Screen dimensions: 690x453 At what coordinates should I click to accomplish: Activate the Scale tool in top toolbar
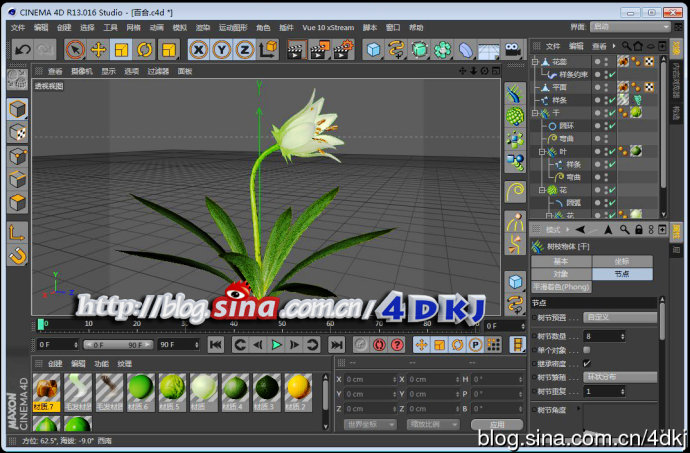click(x=121, y=49)
